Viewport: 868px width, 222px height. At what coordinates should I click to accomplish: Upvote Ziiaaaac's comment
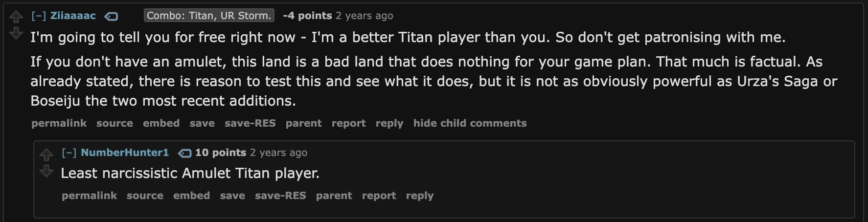(16, 17)
